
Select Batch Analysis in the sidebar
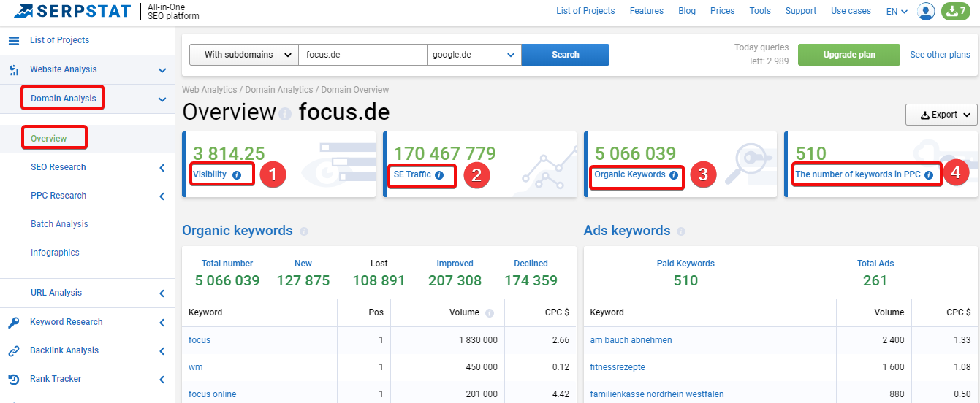click(59, 224)
